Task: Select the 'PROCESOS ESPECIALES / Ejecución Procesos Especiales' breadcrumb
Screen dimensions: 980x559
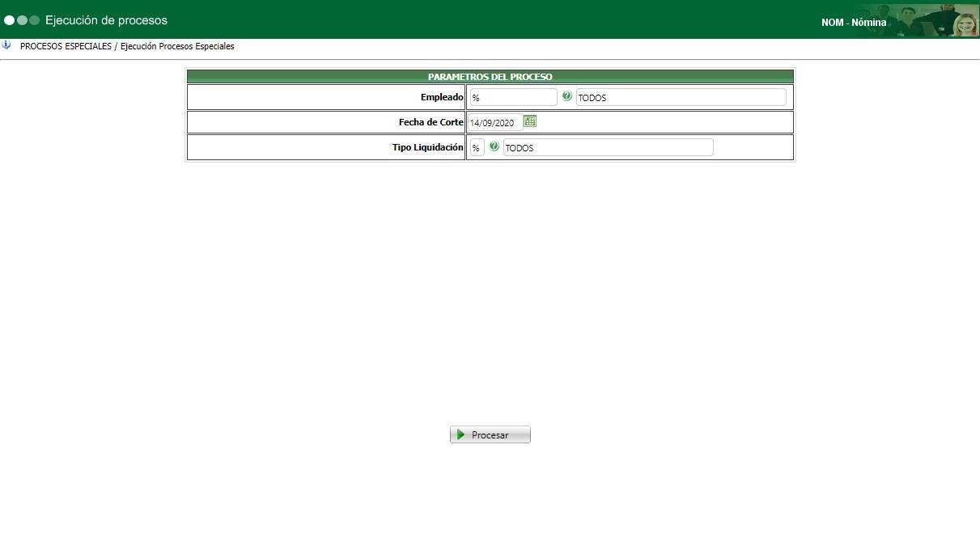Action: click(x=127, y=46)
